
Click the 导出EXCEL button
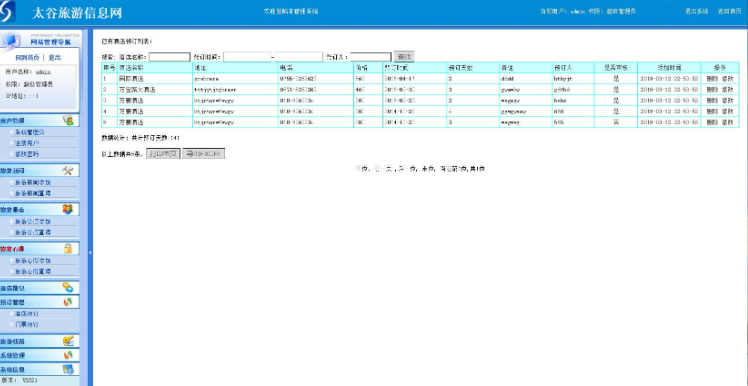(204, 154)
